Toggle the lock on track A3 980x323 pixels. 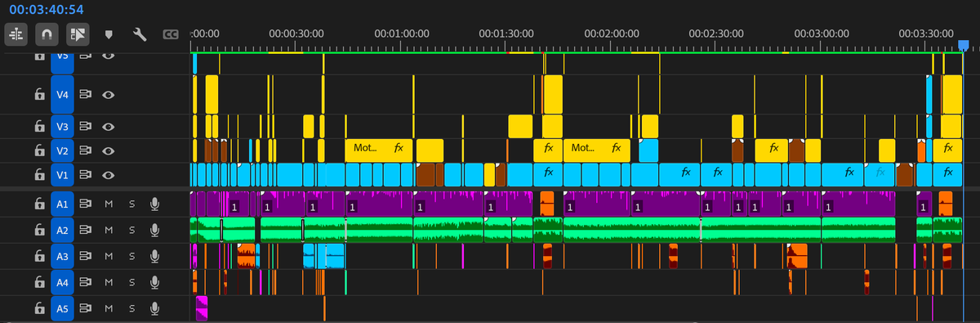click(x=38, y=257)
